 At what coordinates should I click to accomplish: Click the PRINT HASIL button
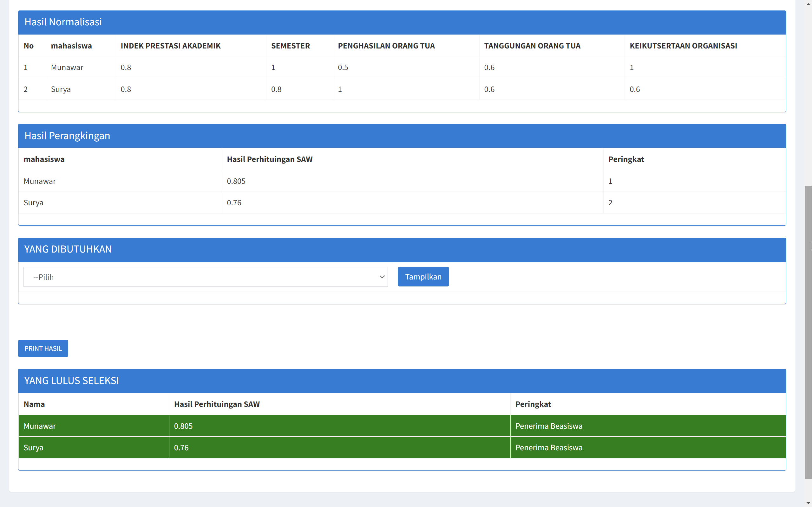coord(43,348)
